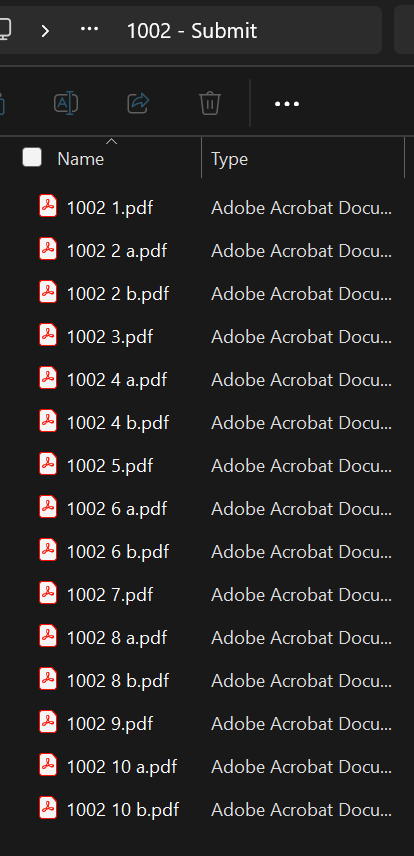Viewport: 414px width, 856px height.
Task: Select file name 1002 4 b.pdf
Action: (118, 423)
